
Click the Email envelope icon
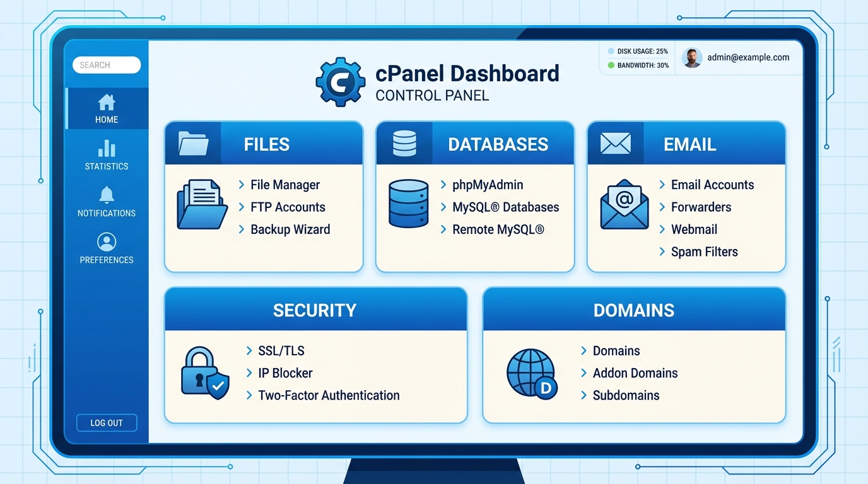tap(615, 142)
